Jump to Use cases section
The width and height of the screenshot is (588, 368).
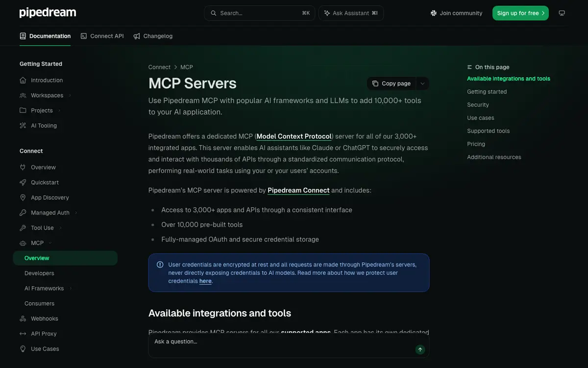click(481, 118)
